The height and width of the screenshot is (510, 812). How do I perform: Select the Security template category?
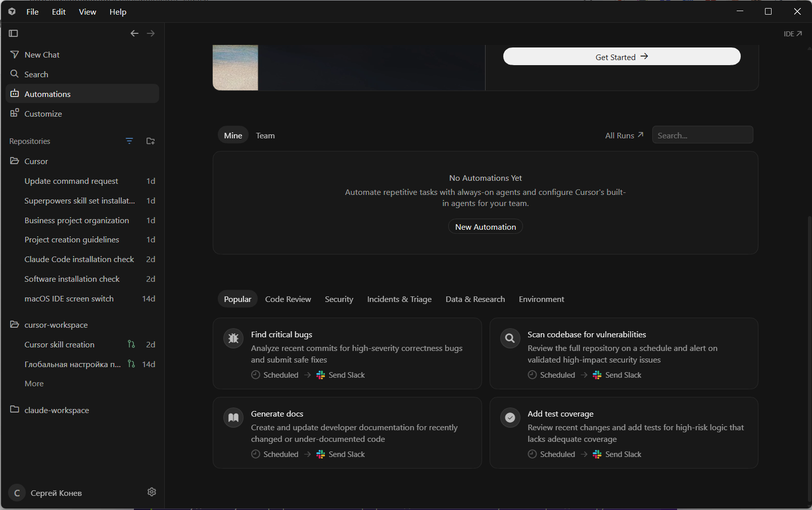point(339,299)
